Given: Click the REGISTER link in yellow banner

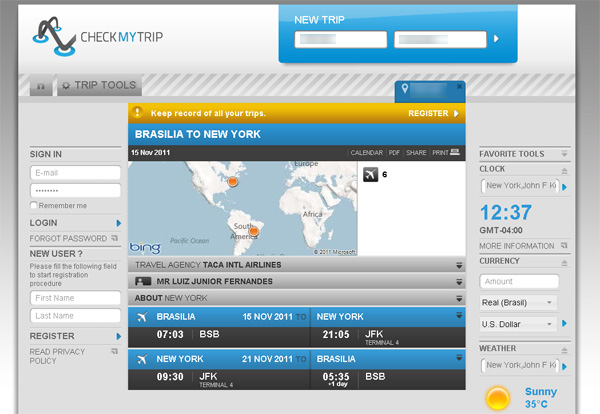Looking at the screenshot, I should pos(433,113).
